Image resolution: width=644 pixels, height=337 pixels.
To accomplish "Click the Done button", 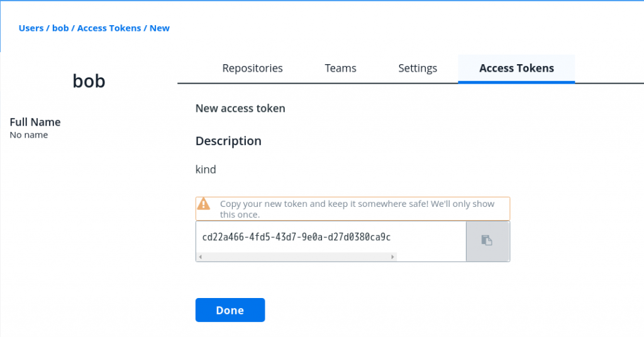I will point(230,310).
